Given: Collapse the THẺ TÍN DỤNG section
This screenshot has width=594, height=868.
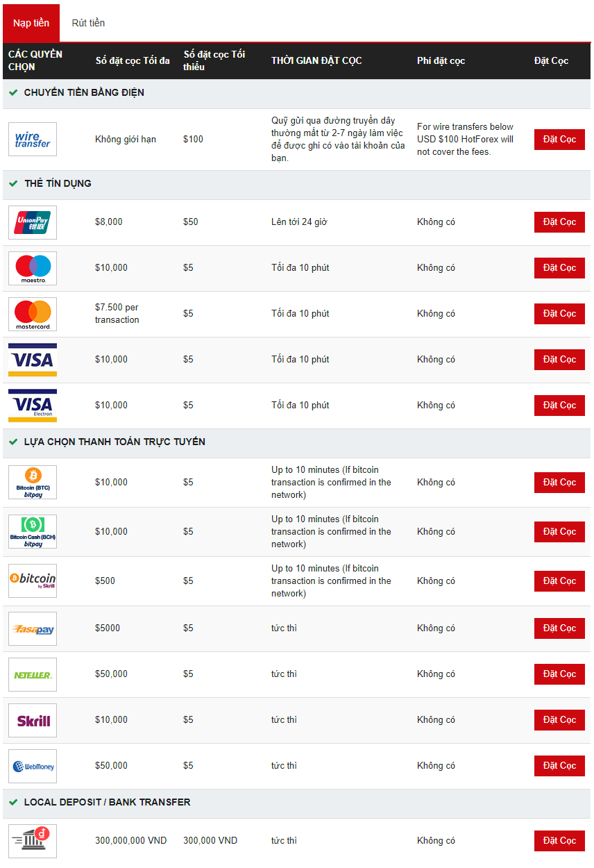Looking at the screenshot, I should click(x=13, y=183).
